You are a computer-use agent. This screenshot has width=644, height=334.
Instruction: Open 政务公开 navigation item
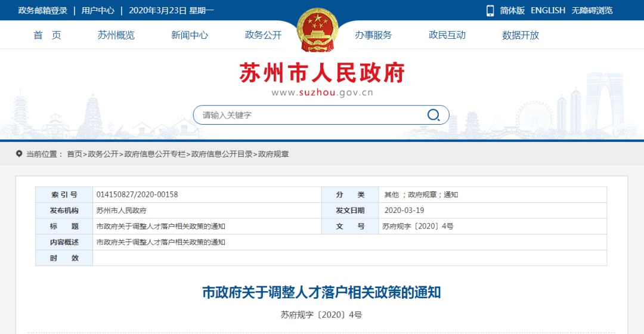coord(263,35)
